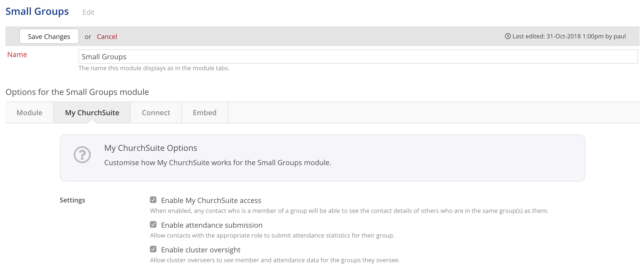Screen dimensions: 644x271
Task: Click the red Name field label
Action: [x=17, y=55]
